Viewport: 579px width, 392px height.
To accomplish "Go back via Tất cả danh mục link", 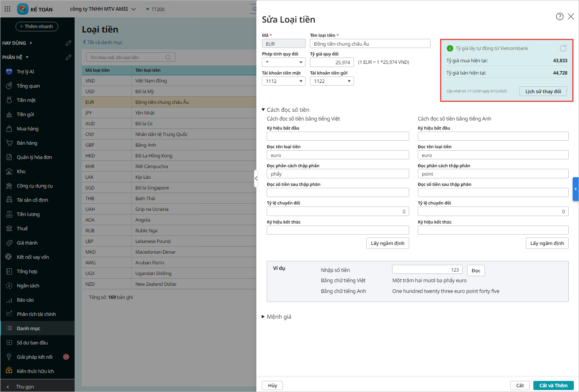I will [x=103, y=42].
